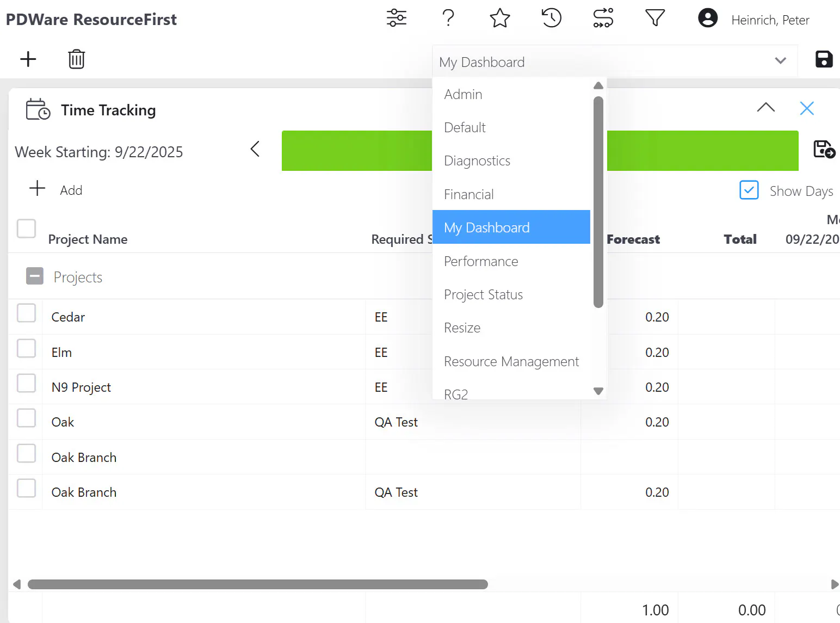The width and height of the screenshot is (840, 623).
Task: Click the dropdown list vertical scrollbar thumb
Action: click(x=598, y=202)
